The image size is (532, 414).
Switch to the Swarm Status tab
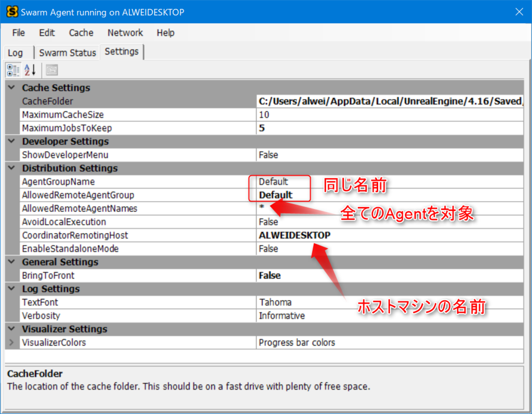point(68,53)
